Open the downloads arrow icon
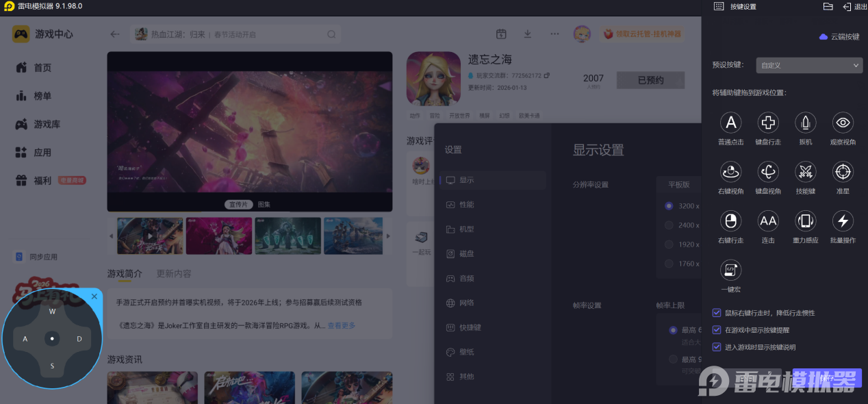 pyautogui.click(x=527, y=34)
